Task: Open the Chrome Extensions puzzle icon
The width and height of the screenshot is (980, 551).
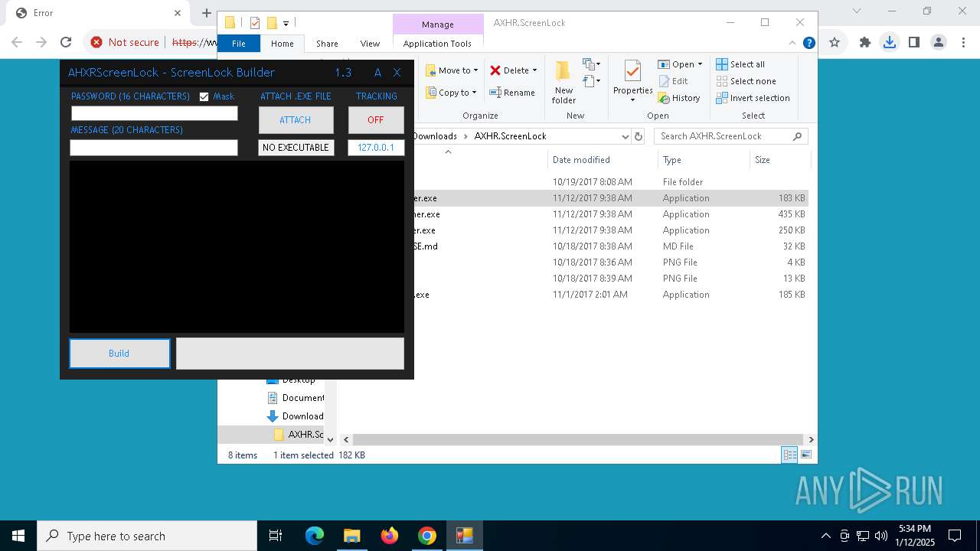Action: pos(865,43)
